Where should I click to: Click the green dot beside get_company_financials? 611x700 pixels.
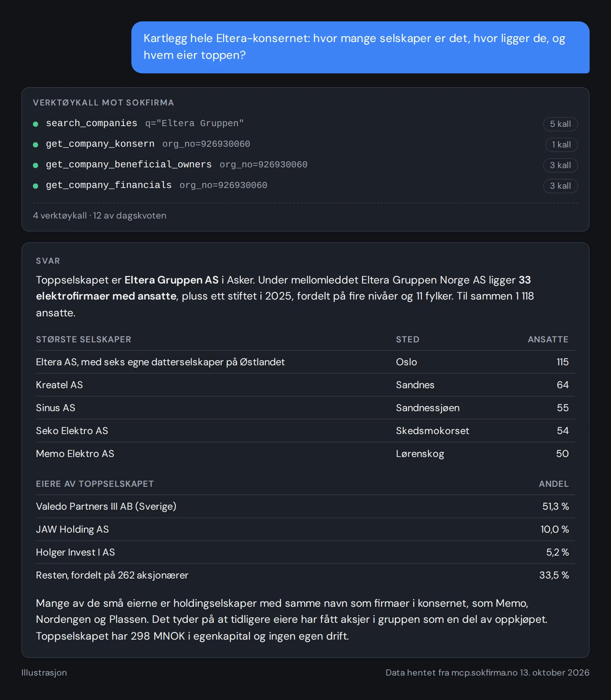click(x=36, y=186)
